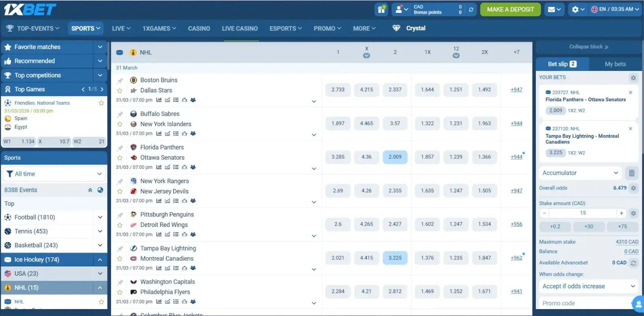Favorite the Boston Bruins match star
The image size is (644, 316).
(x=120, y=90)
